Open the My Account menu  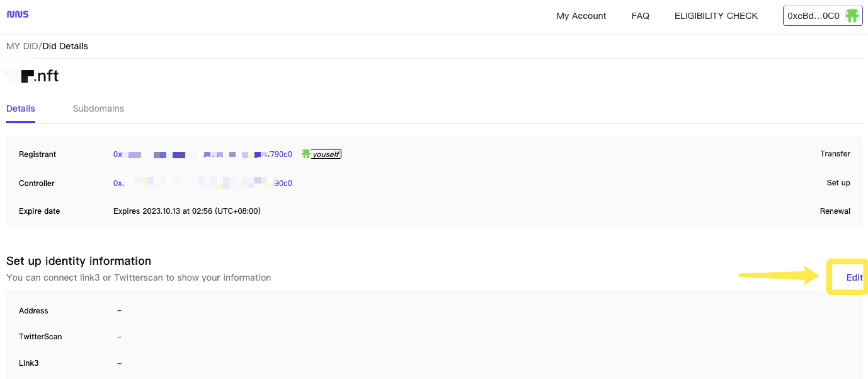581,16
